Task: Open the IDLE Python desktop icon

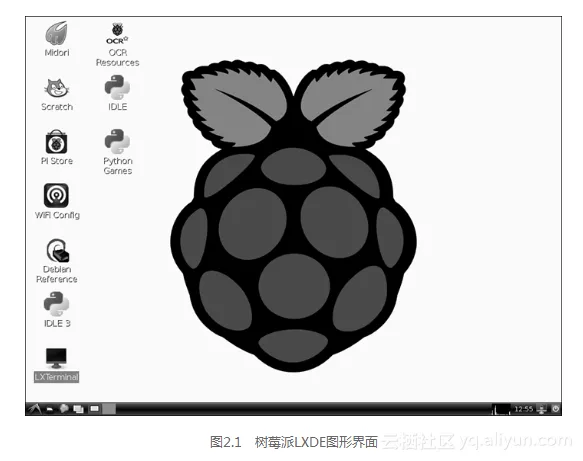Action: 117,93
